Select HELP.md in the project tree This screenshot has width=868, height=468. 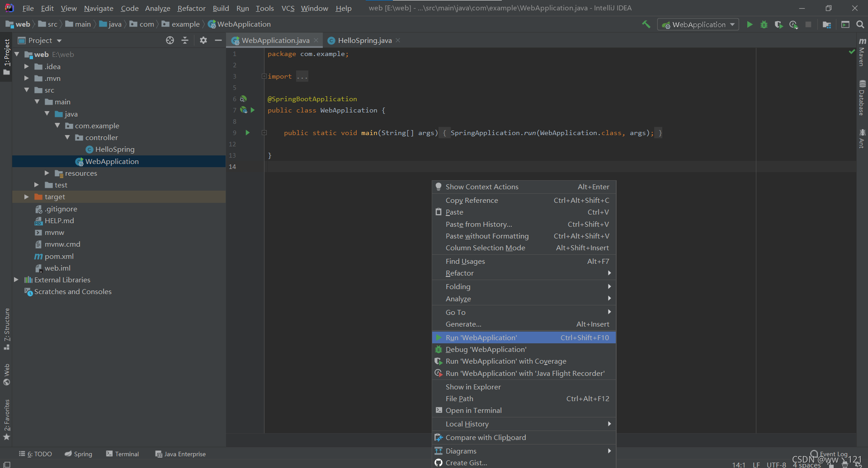[59, 220]
